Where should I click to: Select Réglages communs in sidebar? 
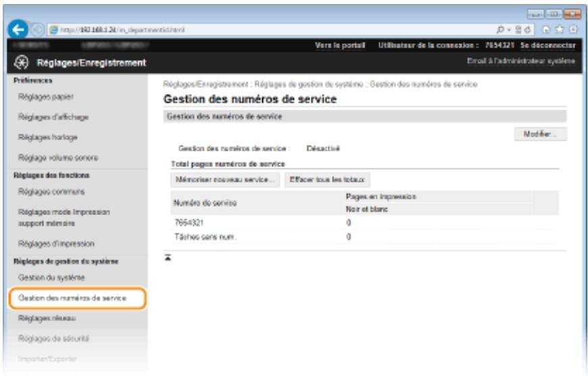point(51,192)
